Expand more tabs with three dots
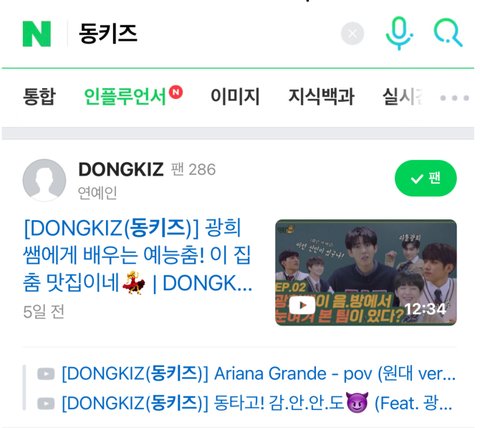 pos(455,98)
